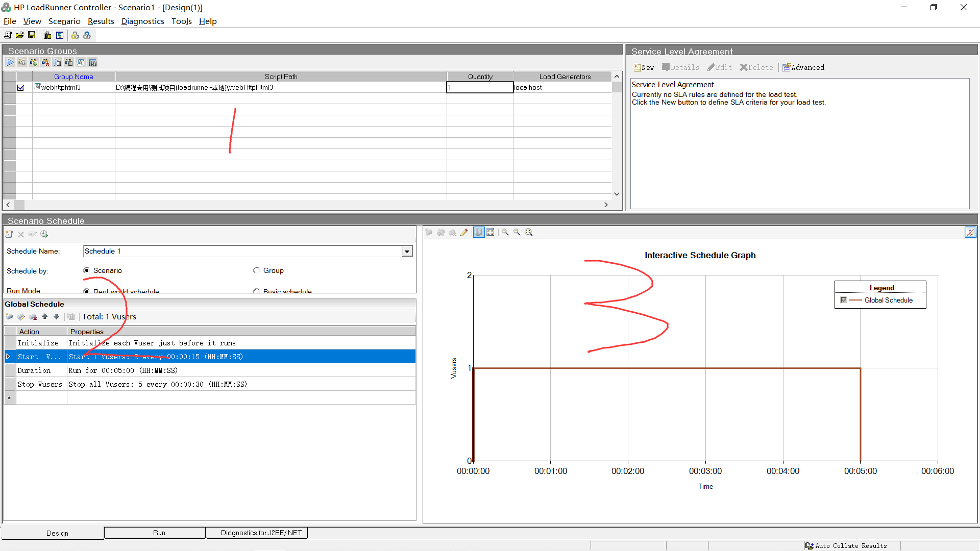This screenshot has width=980, height=551.
Task: Open the Load Generators toolbar icon
Action: pos(47,35)
